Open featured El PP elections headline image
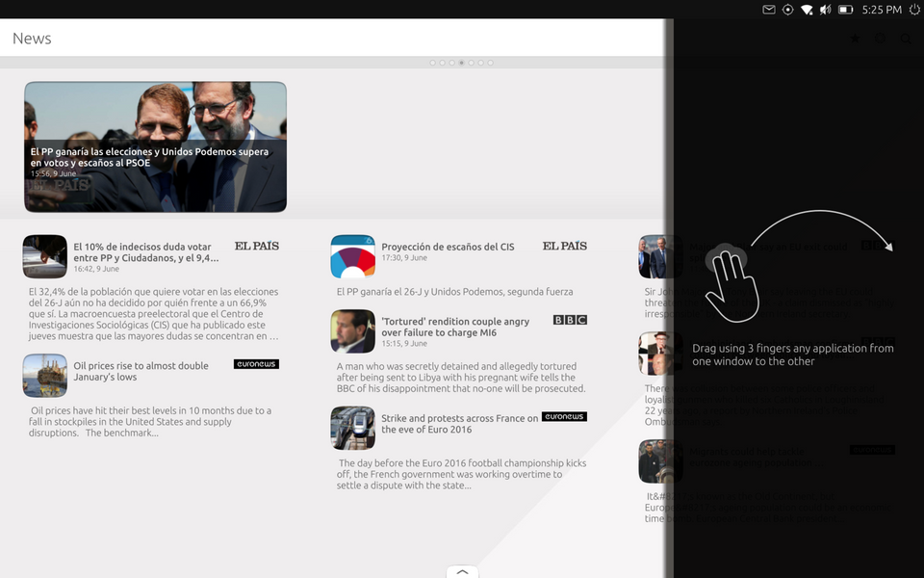The image size is (924, 578). point(155,146)
